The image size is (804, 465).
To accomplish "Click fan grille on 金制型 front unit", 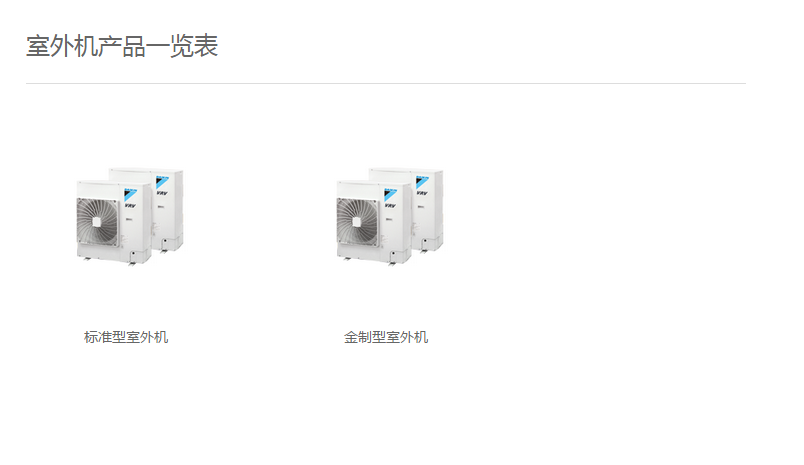I will pos(357,221).
